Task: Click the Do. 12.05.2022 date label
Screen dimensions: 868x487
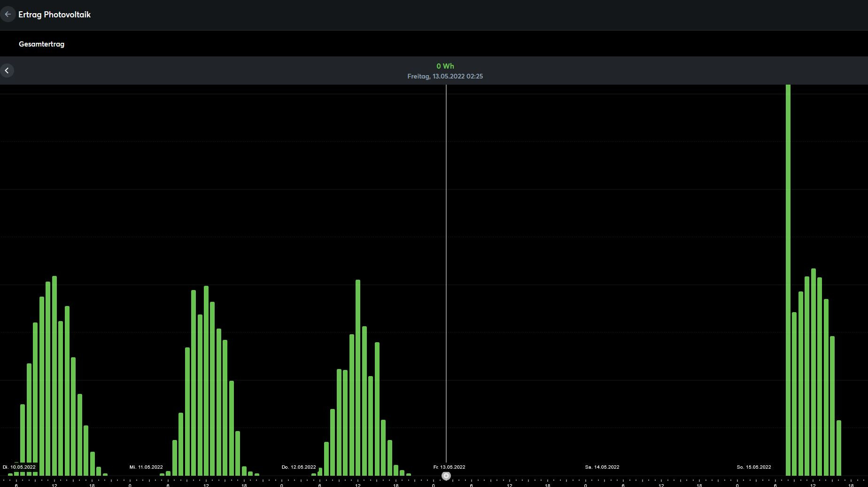Action: [299, 467]
